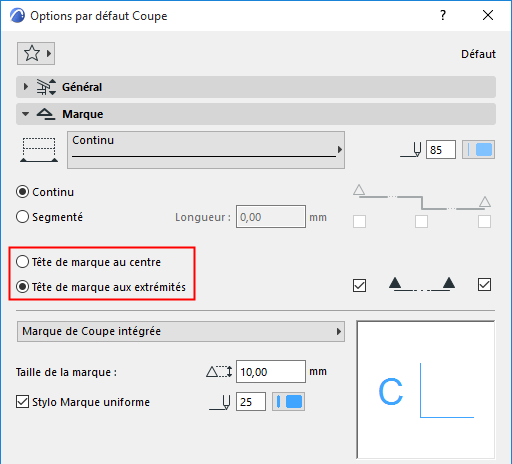
Task: Click the line pen icon beside 85
Action: pos(411,150)
